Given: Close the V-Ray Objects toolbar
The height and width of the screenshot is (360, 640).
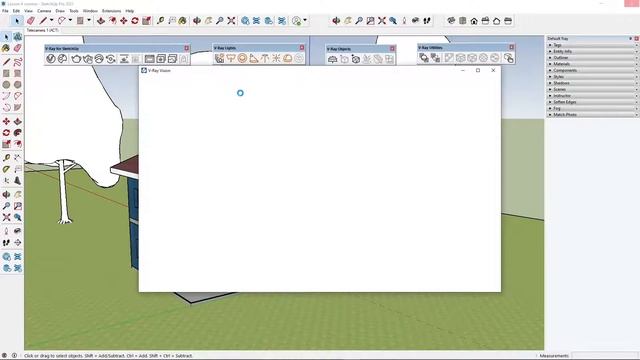Looking at the screenshot, I should 392,49.
